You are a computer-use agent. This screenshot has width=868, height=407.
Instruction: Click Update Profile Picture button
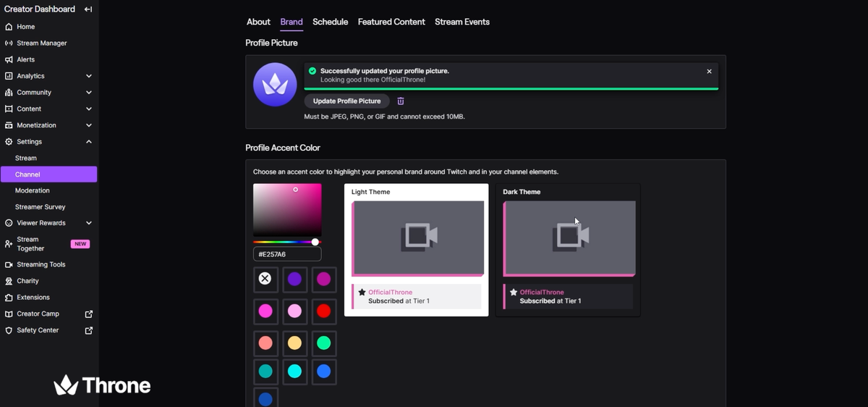point(347,101)
